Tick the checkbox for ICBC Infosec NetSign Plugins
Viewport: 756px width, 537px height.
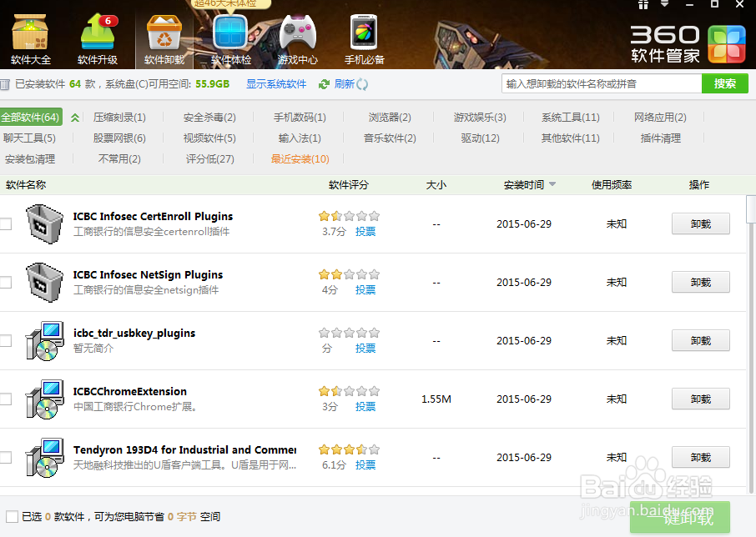point(5,282)
